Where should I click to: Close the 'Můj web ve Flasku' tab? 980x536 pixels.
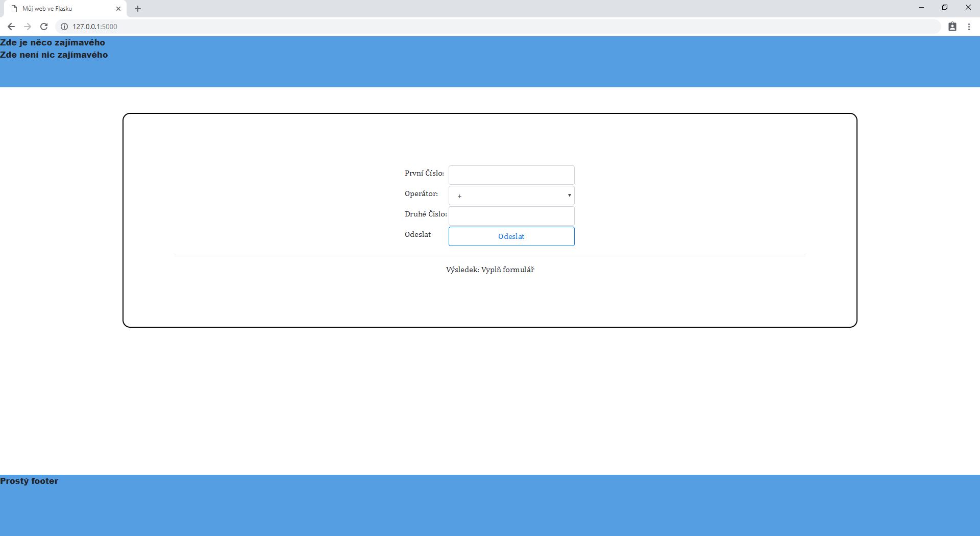118,9
